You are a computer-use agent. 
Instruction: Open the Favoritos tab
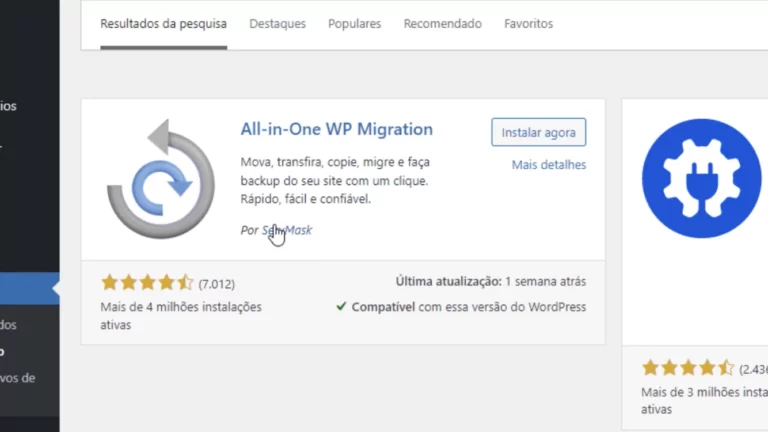(x=528, y=24)
